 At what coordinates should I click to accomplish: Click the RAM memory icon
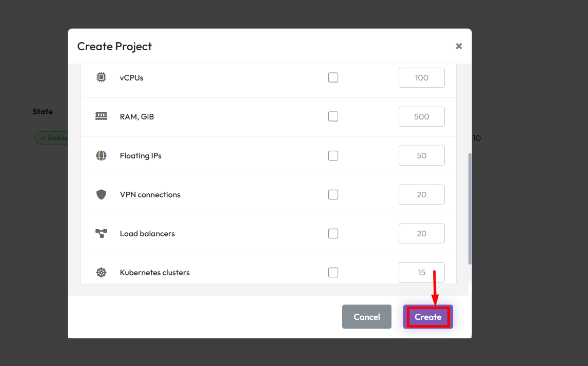click(101, 116)
